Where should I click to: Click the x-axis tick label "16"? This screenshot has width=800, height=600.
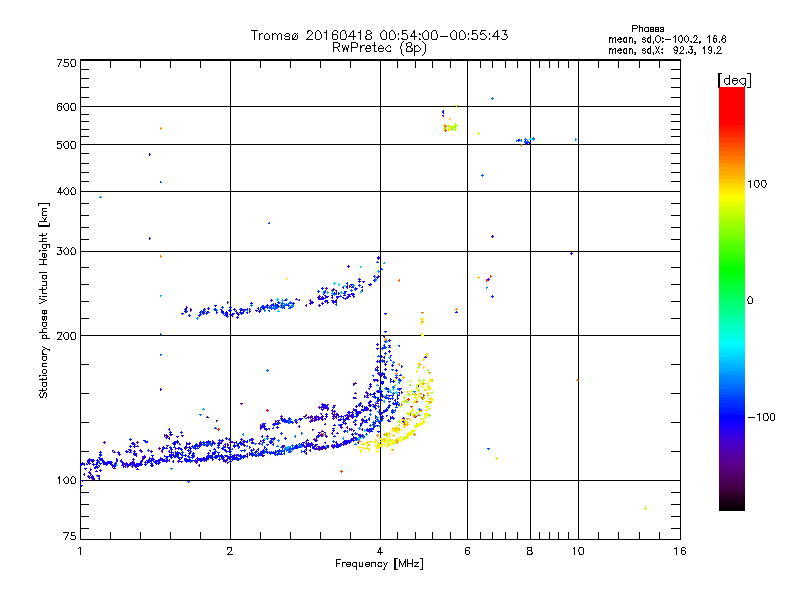tap(680, 551)
